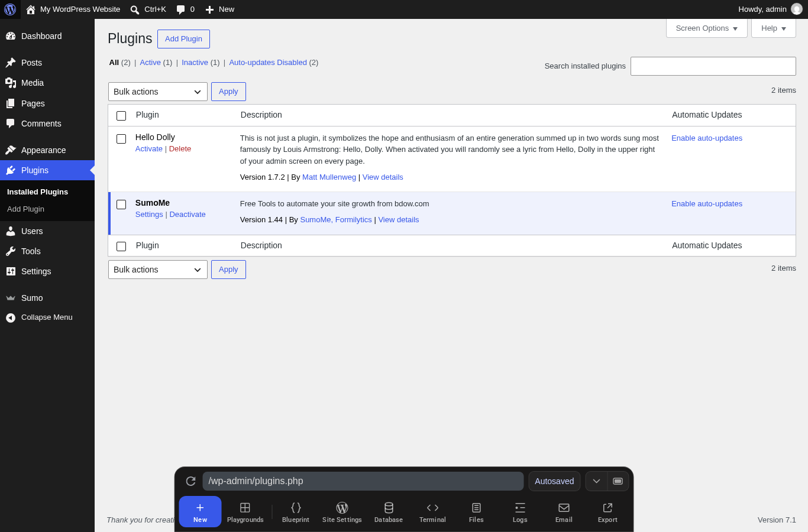Open Comments in the sidebar
This screenshot has height=532, width=808.
(x=47, y=124)
